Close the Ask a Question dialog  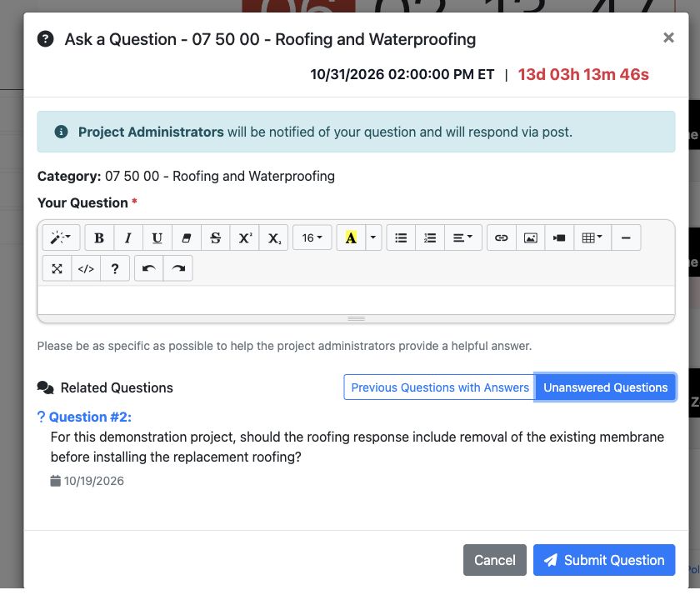tap(668, 37)
